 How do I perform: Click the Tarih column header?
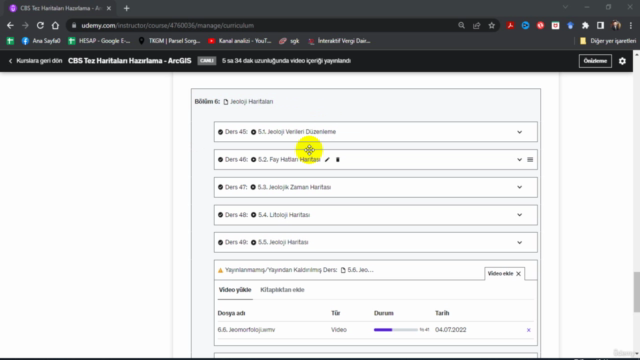pos(442,313)
